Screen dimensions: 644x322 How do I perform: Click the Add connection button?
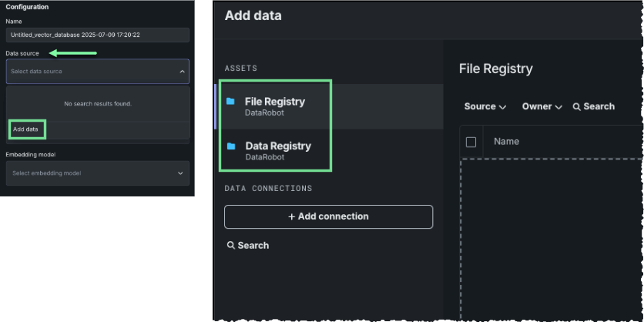[x=328, y=216]
